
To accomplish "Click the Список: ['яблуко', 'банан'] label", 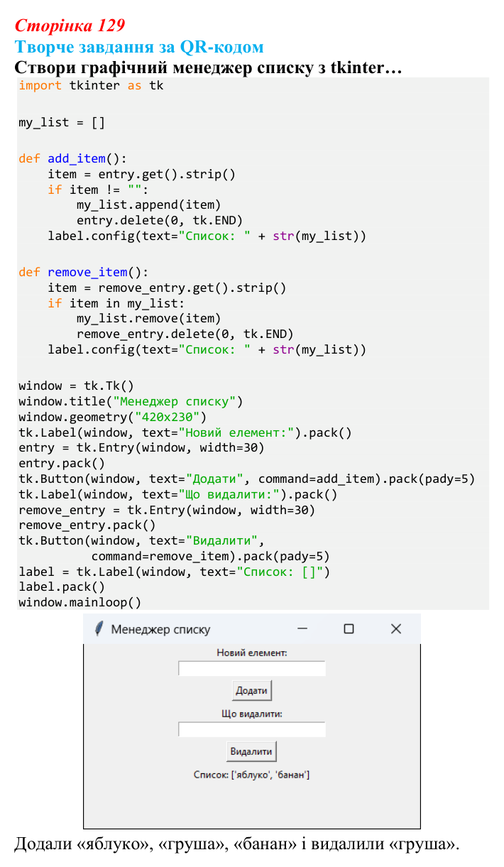I will point(252,775).
